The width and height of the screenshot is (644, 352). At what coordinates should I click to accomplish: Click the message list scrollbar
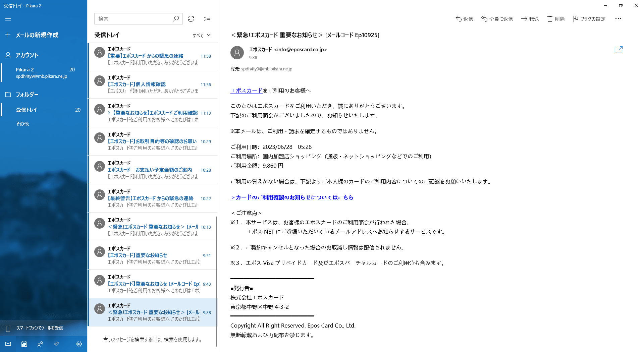pyautogui.click(x=217, y=282)
